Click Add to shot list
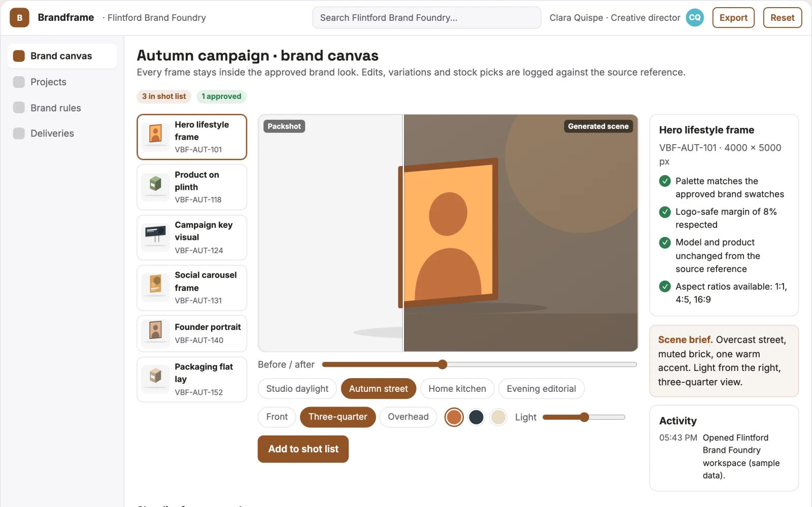Screen dimensions: 812x507 click(303, 449)
